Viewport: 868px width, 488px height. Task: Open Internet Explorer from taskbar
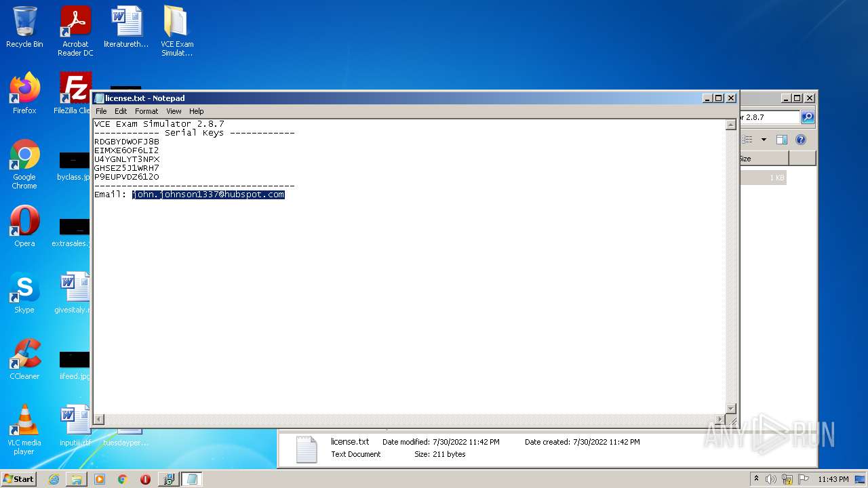pyautogui.click(x=54, y=479)
